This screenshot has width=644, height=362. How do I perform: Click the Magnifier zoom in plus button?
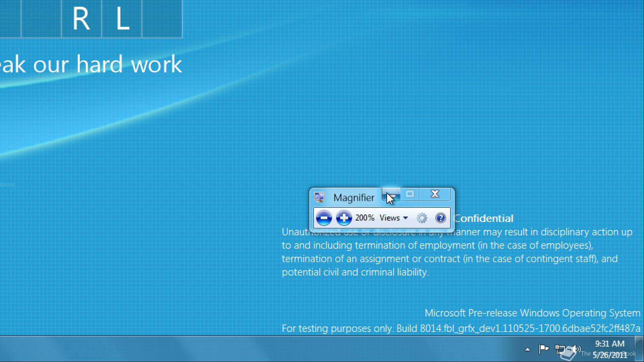tap(344, 218)
